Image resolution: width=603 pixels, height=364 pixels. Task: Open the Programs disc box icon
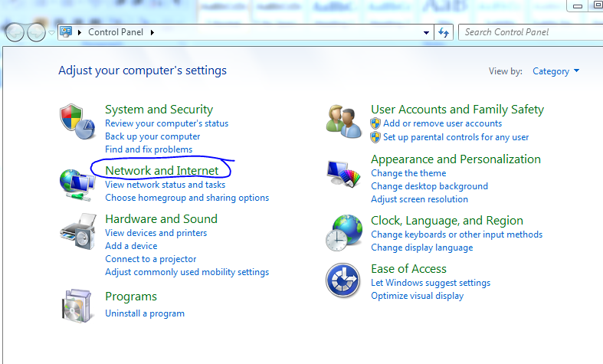77,306
